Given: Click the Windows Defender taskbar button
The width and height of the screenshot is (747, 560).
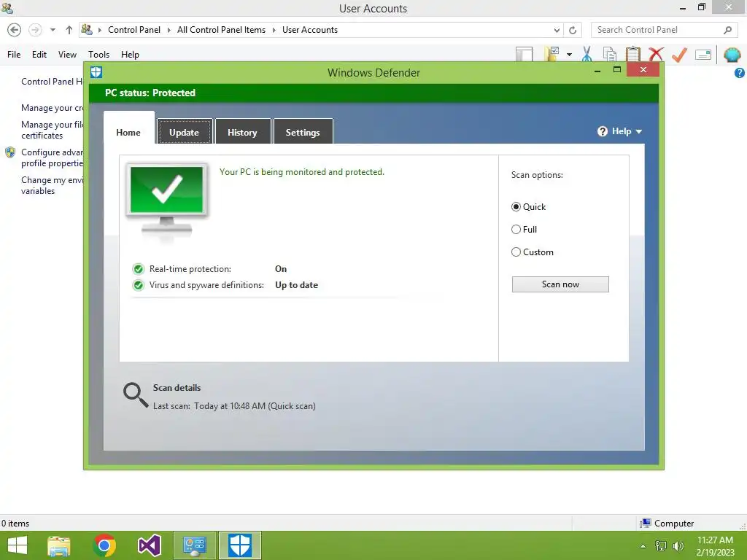Looking at the screenshot, I should 239,545.
